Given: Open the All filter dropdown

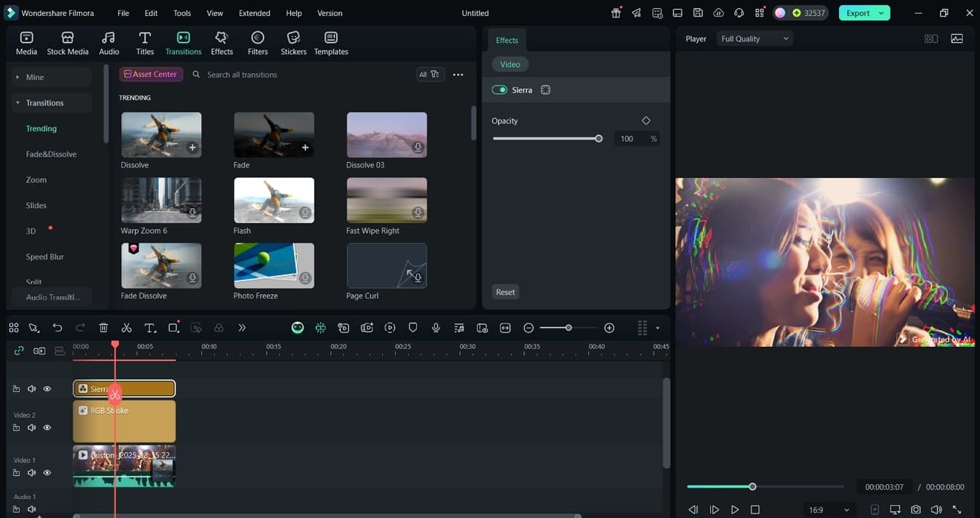Looking at the screenshot, I should click(x=430, y=75).
